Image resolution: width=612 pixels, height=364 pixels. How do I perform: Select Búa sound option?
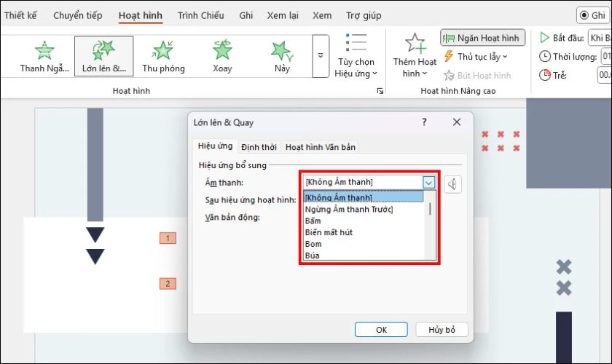tap(363, 255)
